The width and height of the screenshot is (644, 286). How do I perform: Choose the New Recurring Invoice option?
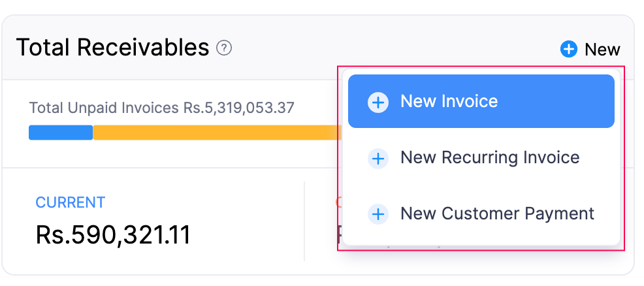click(x=489, y=157)
